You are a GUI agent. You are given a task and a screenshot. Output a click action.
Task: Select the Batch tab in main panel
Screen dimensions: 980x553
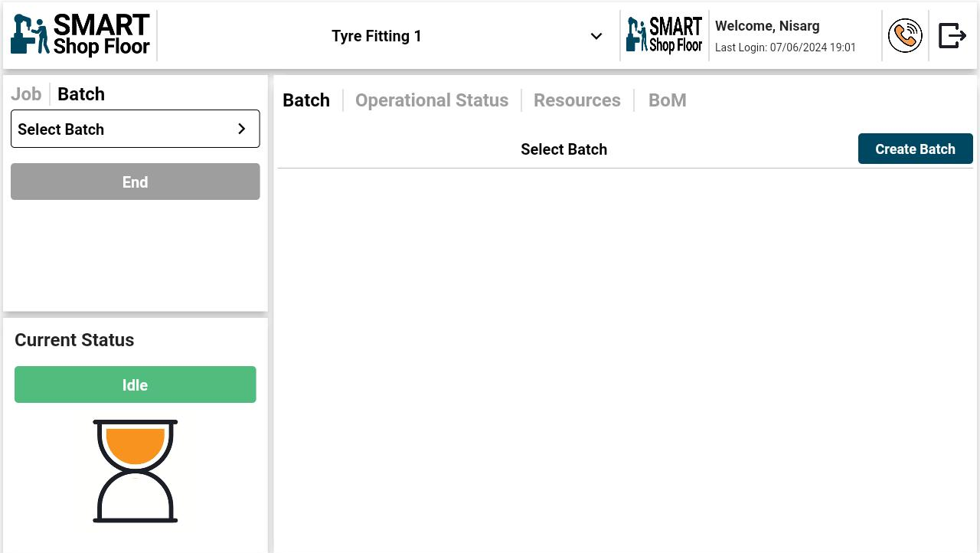tap(306, 100)
